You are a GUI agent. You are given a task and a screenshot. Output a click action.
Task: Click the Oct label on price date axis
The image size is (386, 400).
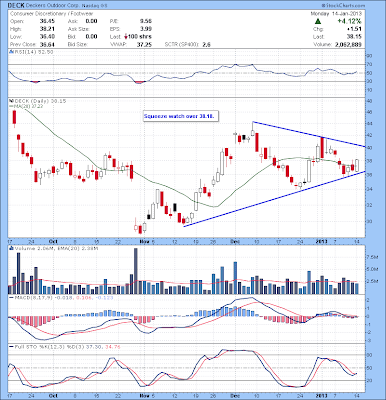(x=53, y=241)
